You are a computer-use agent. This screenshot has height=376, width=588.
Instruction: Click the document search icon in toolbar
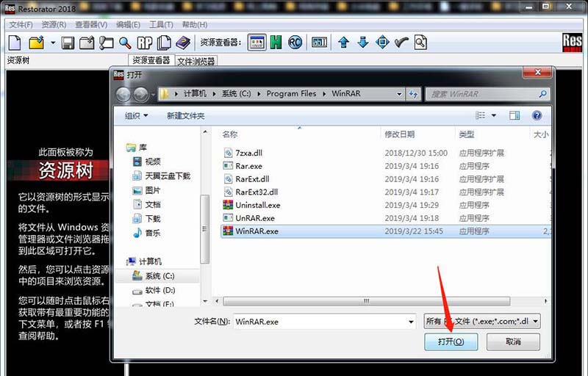pyautogui.click(x=420, y=43)
